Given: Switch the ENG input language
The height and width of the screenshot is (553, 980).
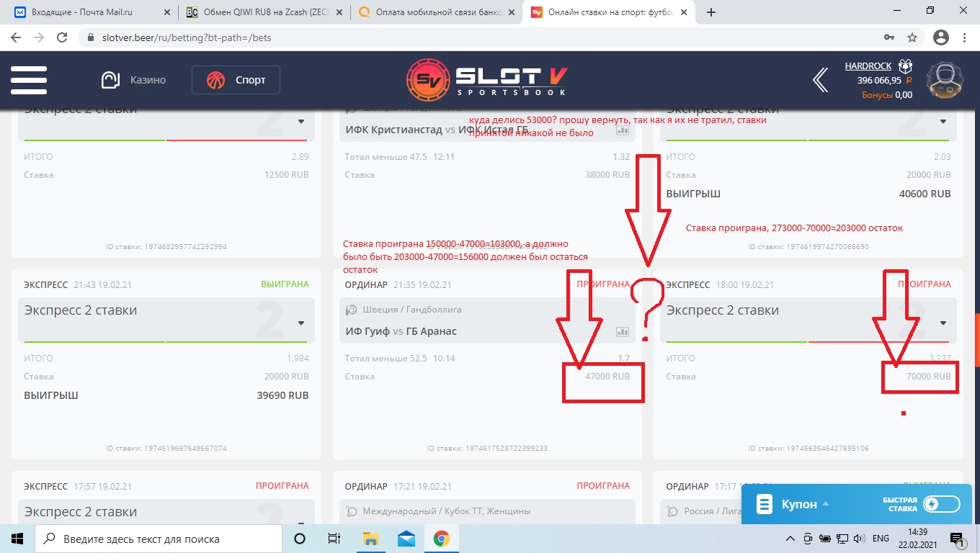Looking at the screenshot, I should point(881,539).
